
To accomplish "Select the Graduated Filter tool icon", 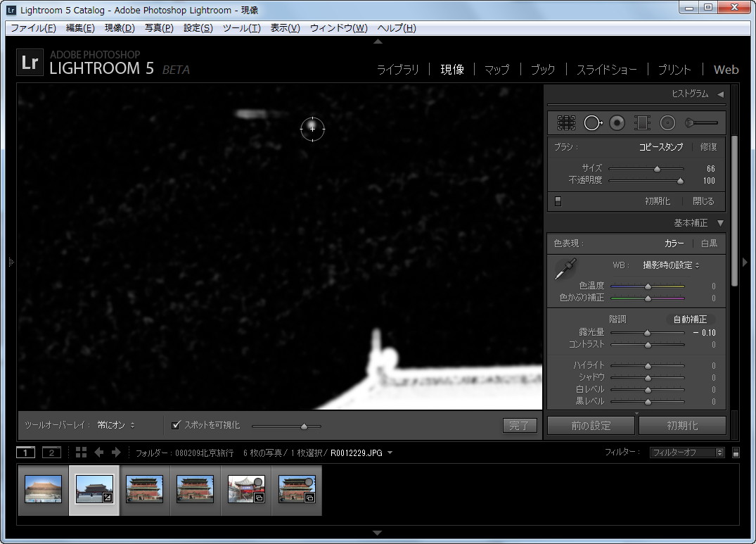I will (x=642, y=123).
